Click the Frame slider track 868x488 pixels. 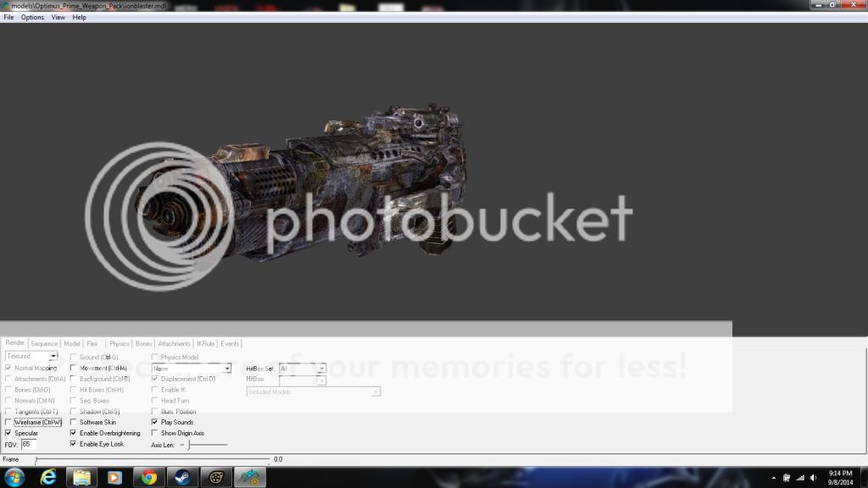pos(153,459)
